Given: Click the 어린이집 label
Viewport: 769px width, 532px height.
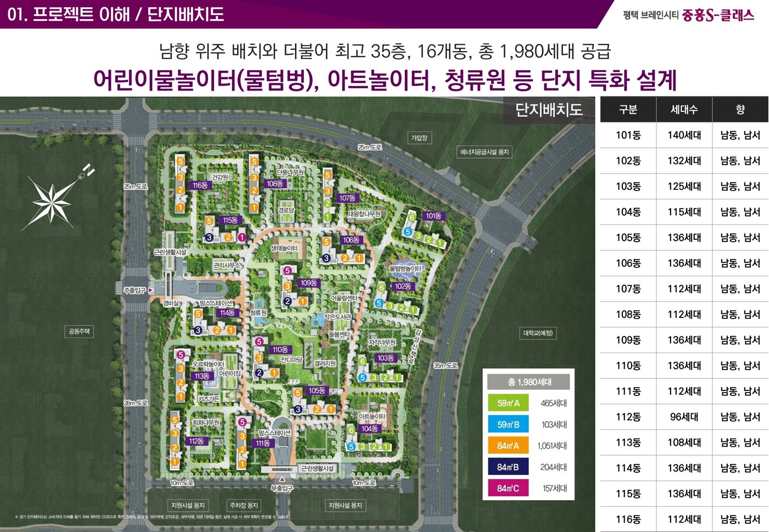Looking at the screenshot, I should click(x=230, y=373).
